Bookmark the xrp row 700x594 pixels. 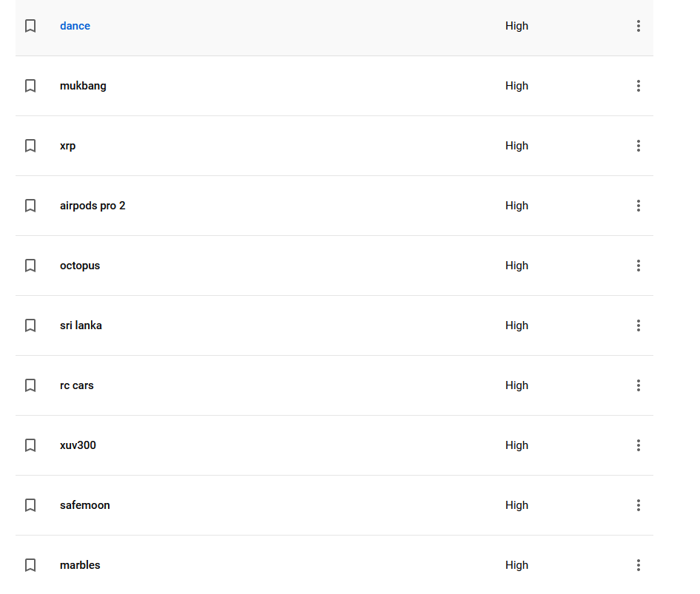(30, 146)
